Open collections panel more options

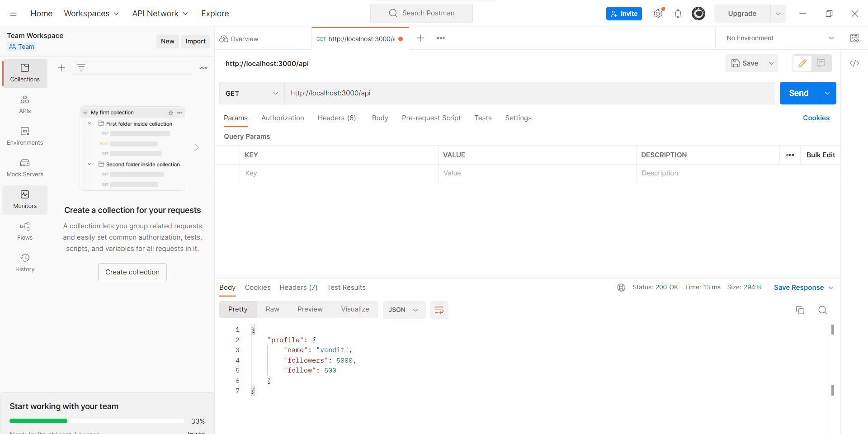pyautogui.click(x=203, y=68)
